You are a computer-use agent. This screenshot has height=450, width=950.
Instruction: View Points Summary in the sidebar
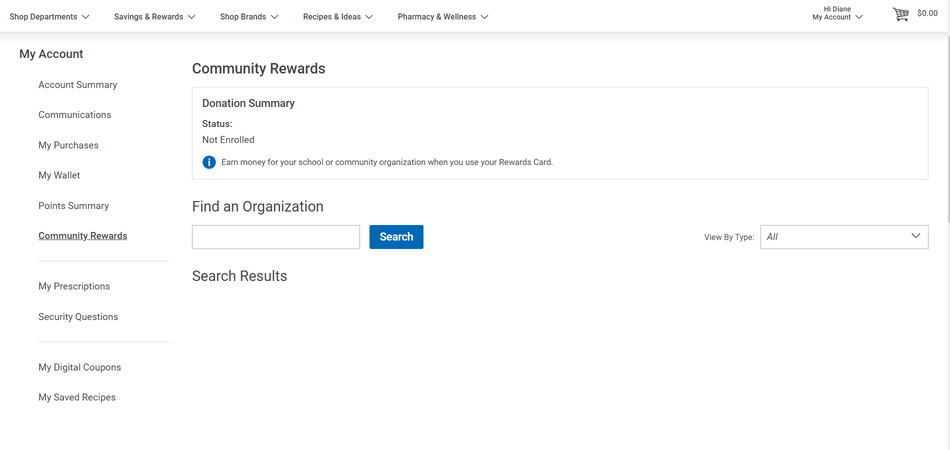point(73,206)
